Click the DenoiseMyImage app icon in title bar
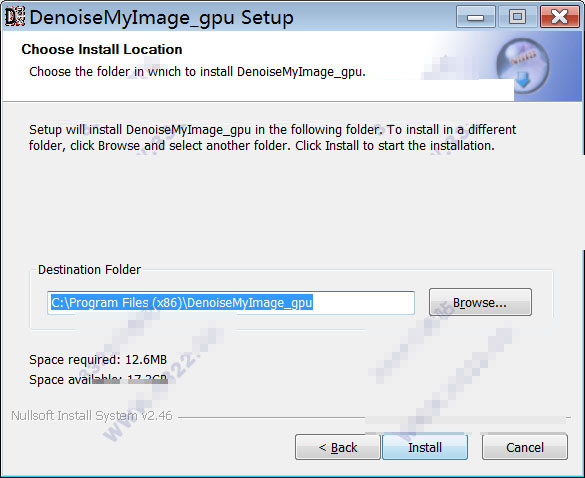 point(15,17)
